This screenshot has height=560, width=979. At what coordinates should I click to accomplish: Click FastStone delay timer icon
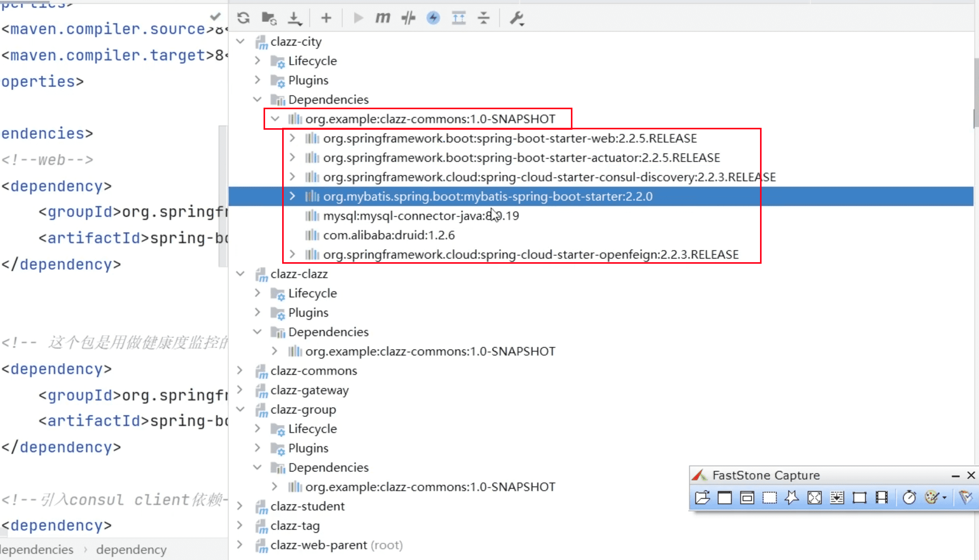(x=909, y=497)
